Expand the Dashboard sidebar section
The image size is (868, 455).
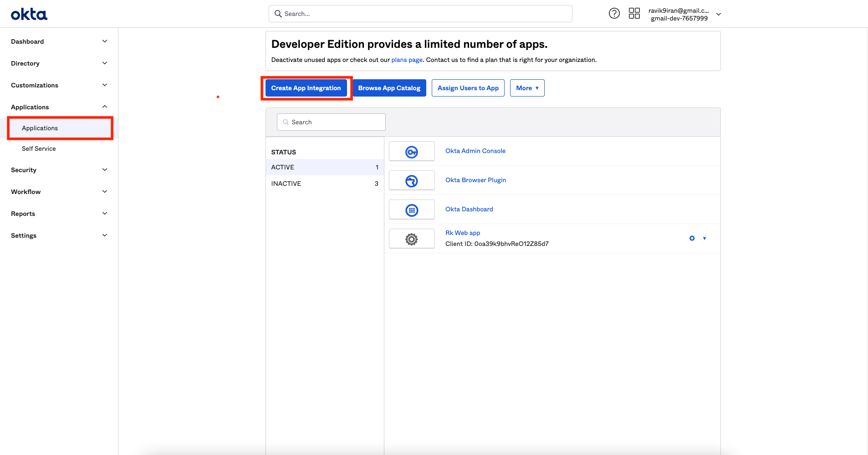click(x=105, y=41)
